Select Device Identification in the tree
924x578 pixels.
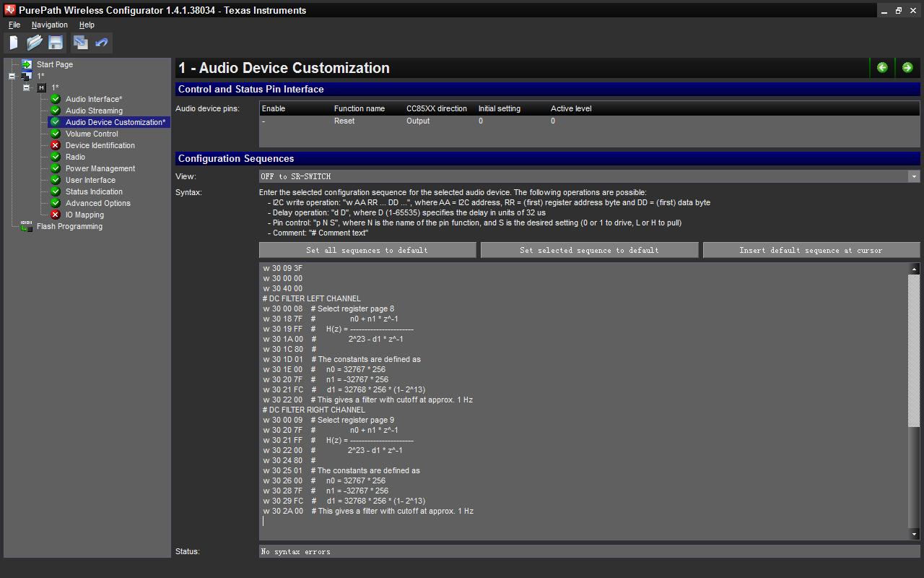point(100,145)
